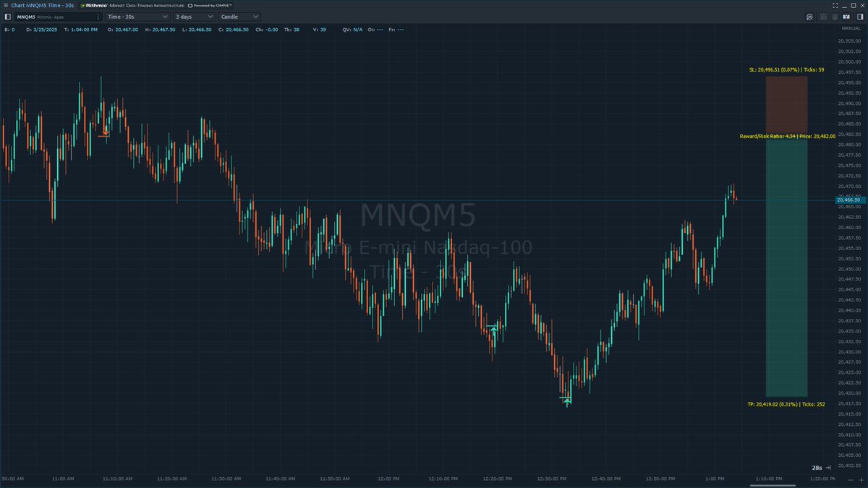The width and height of the screenshot is (868, 488).
Task: Click the 28s bar countdown timer
Action: click(x=817, y=468)
